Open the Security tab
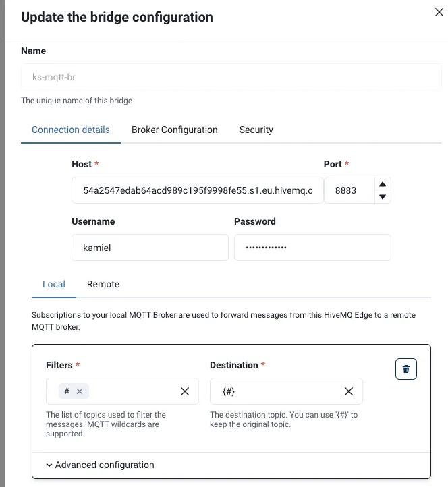The width and height of the screenshot is (448, 487). point(256,130)
